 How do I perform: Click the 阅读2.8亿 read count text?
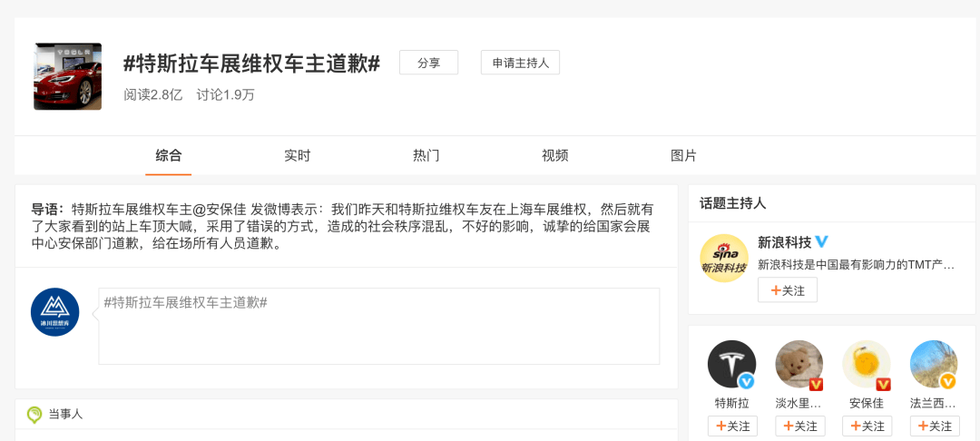click(x=153, y=94)
